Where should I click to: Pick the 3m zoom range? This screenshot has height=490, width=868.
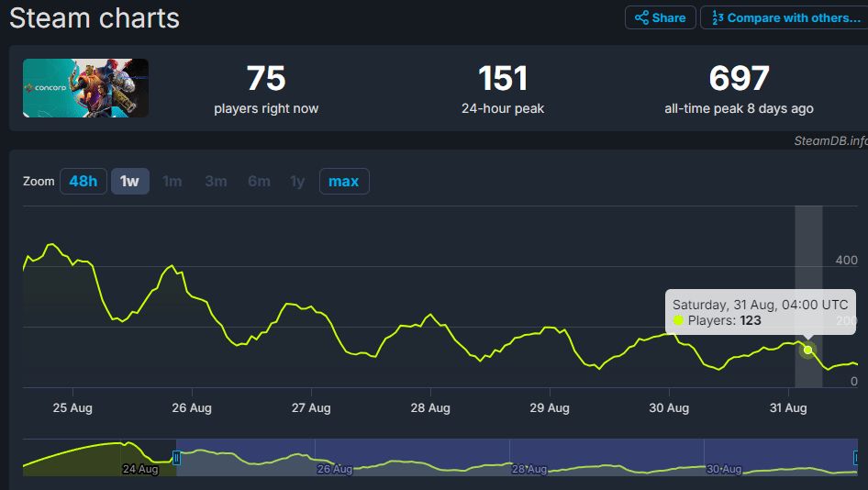coord(216,181)
